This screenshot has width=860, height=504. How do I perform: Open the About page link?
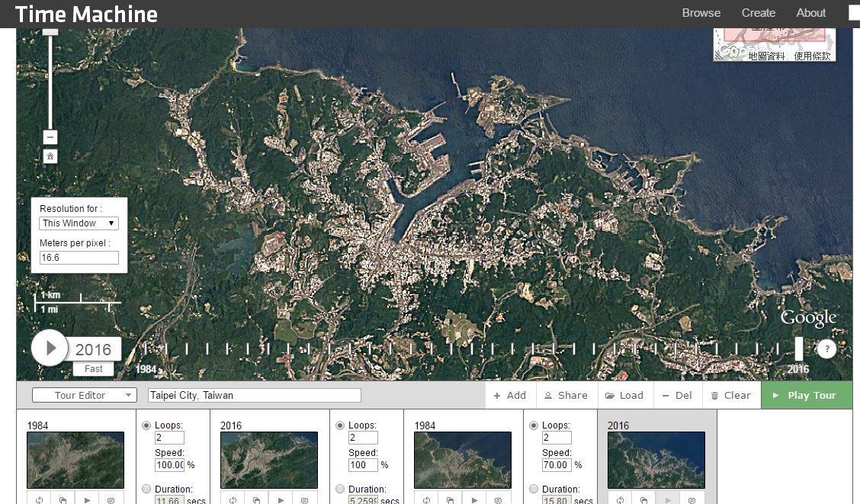click(810, 13)
